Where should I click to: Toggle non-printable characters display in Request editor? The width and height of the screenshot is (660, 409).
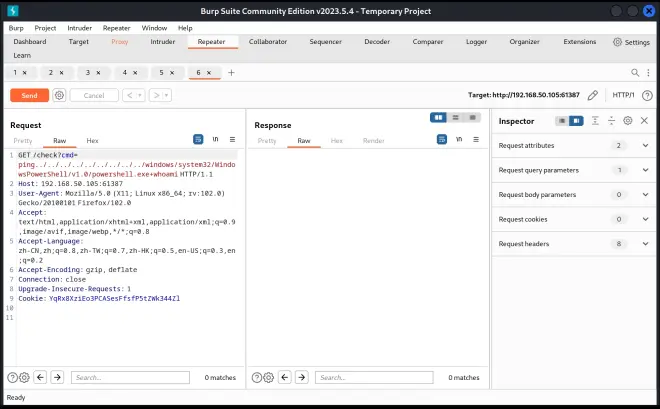coord(215,140)
